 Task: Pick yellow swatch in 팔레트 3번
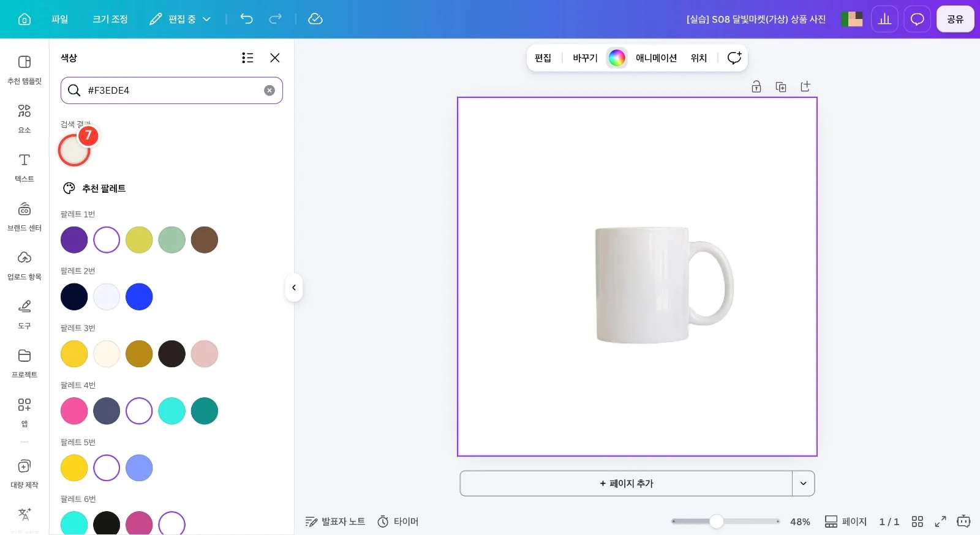point(74,354)
